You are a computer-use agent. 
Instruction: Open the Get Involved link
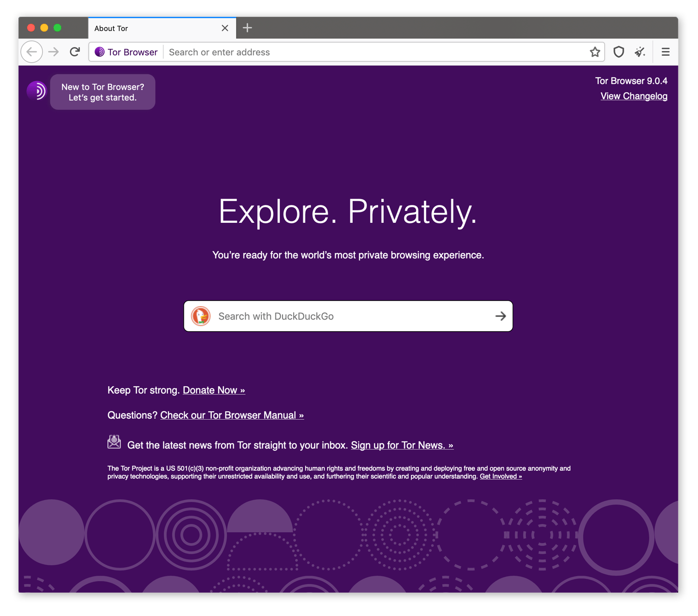point(501,476)
